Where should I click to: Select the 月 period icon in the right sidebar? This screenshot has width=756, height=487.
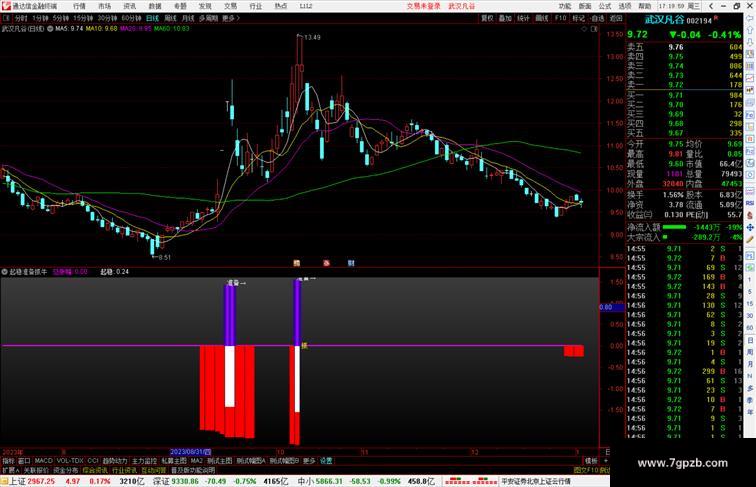pyautogui.click(x=750, y=365)
